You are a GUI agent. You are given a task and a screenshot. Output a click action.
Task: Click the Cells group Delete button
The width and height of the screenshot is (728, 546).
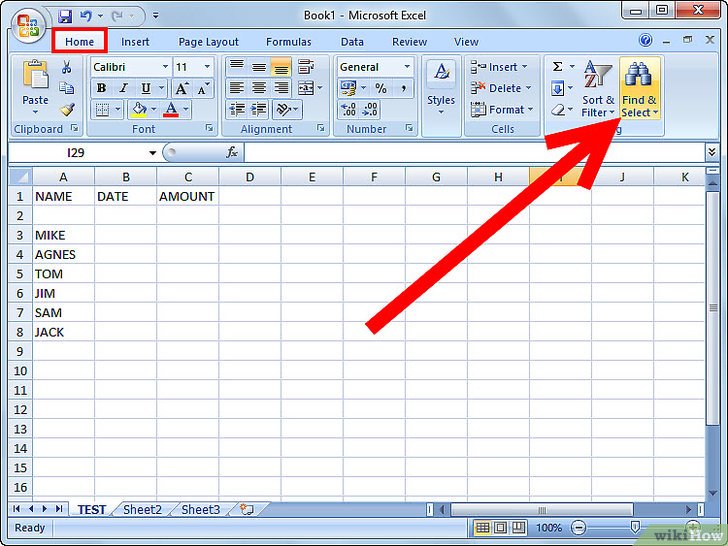pyautogui.click(x=500, y=88)
